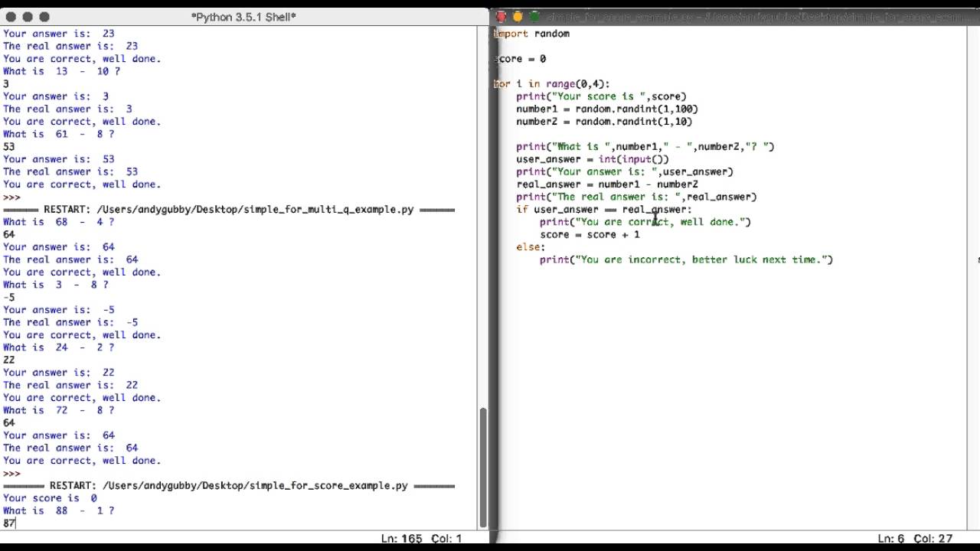Click the 'What is 72 - 8 ?' shell line
980x551 pixels.
(58, 410)
